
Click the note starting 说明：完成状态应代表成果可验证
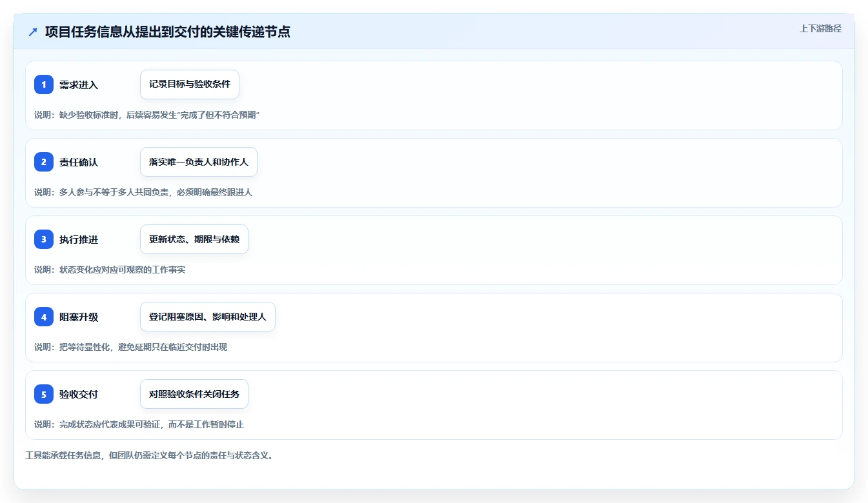[139, 424]
